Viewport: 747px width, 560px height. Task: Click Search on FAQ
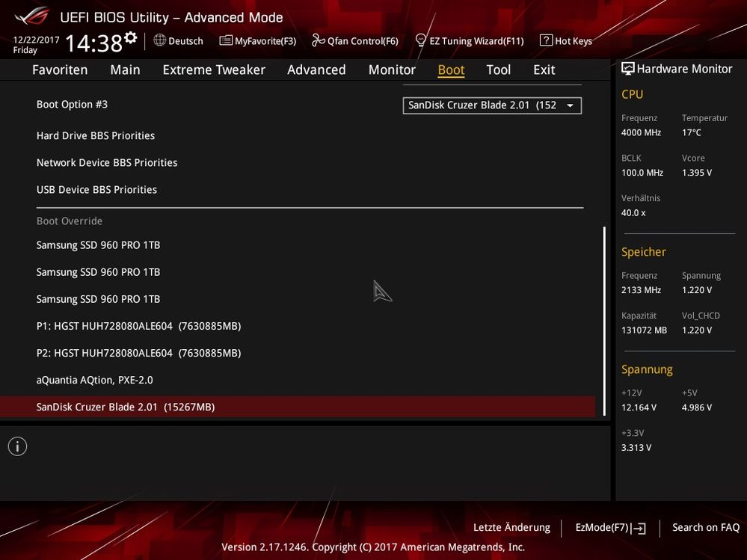(x=706, y=528)
